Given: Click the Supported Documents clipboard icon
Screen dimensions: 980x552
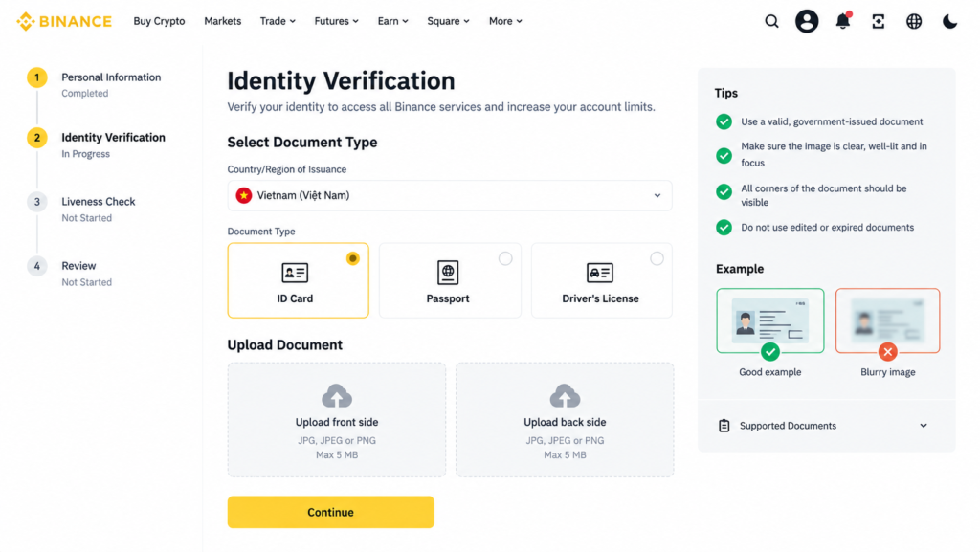Looking at the screenshot, I should (724, 426).
